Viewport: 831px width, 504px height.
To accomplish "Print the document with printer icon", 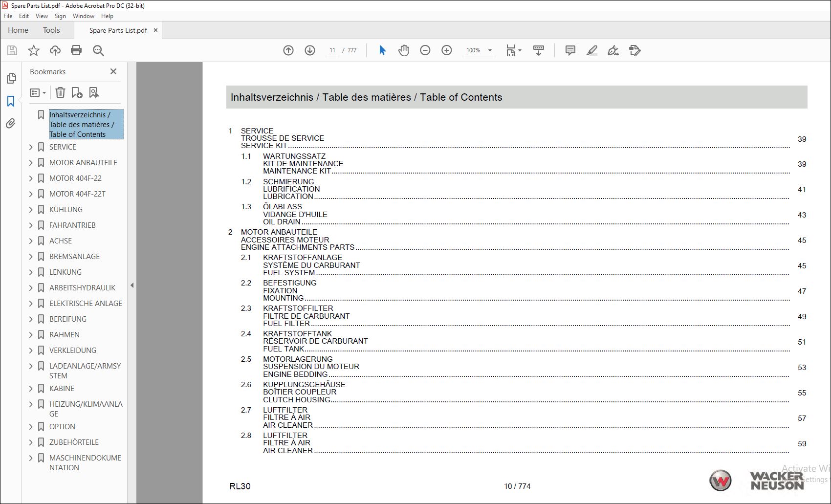I will pos(76,50).
